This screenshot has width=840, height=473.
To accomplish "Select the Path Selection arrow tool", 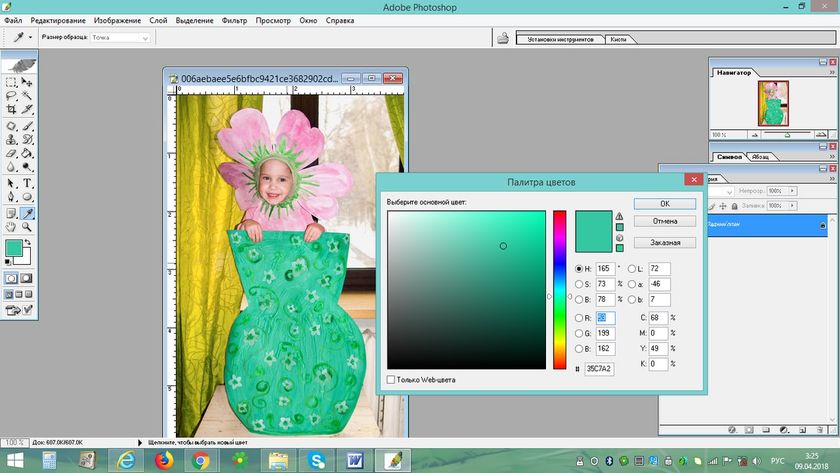I will tap(11, 183).
